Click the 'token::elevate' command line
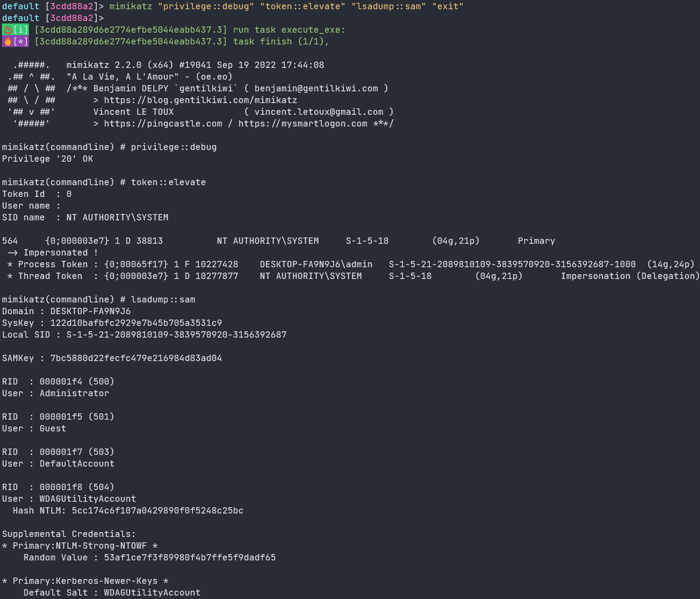This screenshot has width=700, height=599. [104, 182]
